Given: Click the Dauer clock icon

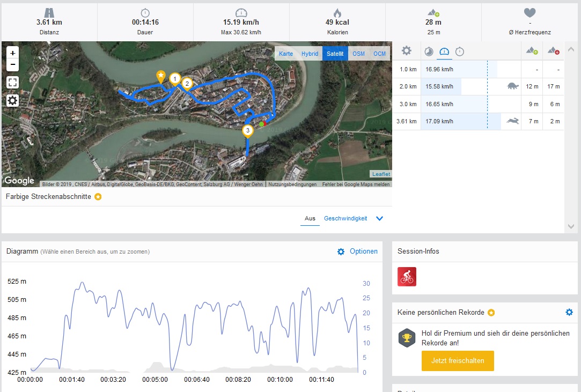Looking at the screenshot, I should pos(145,13).
